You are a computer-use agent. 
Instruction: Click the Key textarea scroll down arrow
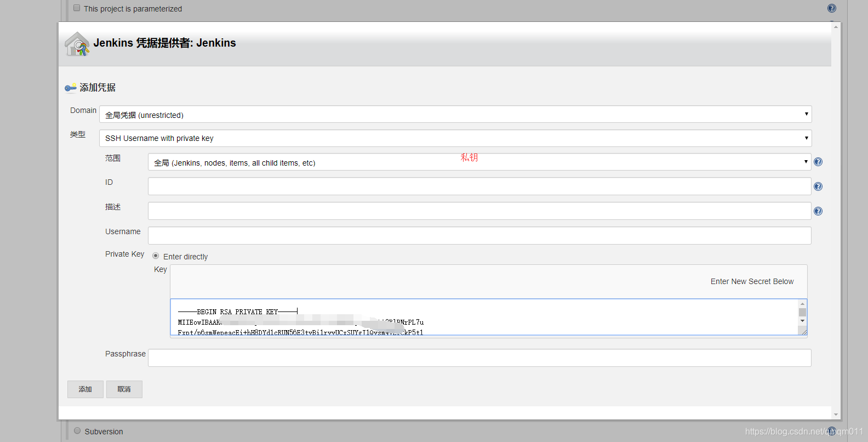802,321
